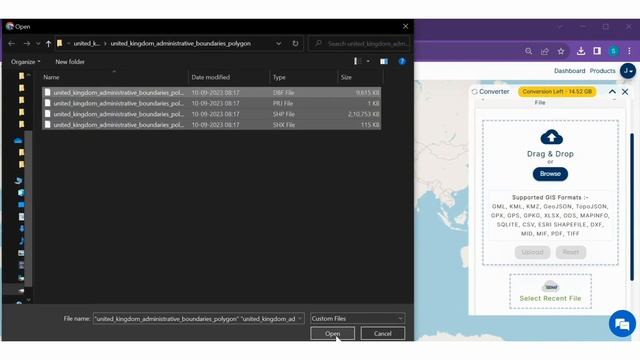
Task: Click New folder button
Action: tap(70, 62)
